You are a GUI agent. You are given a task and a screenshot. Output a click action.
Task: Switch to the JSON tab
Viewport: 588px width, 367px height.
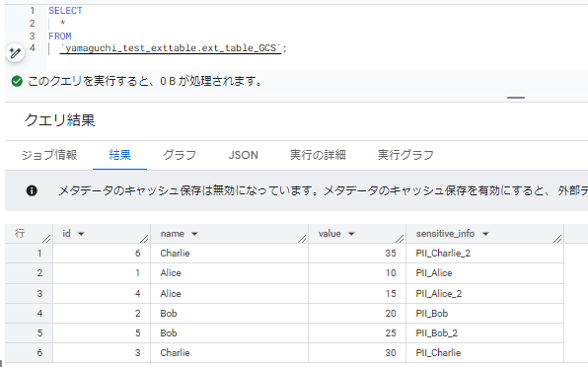[243, 155]
